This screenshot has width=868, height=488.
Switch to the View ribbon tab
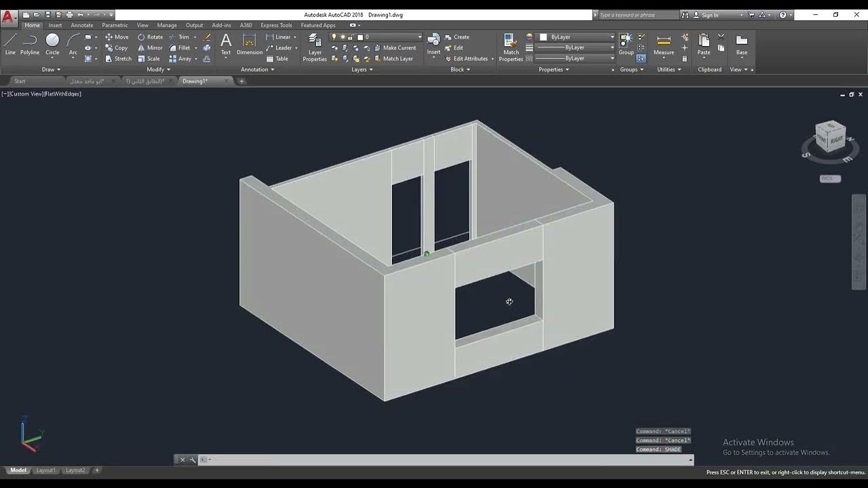[142, 25]
